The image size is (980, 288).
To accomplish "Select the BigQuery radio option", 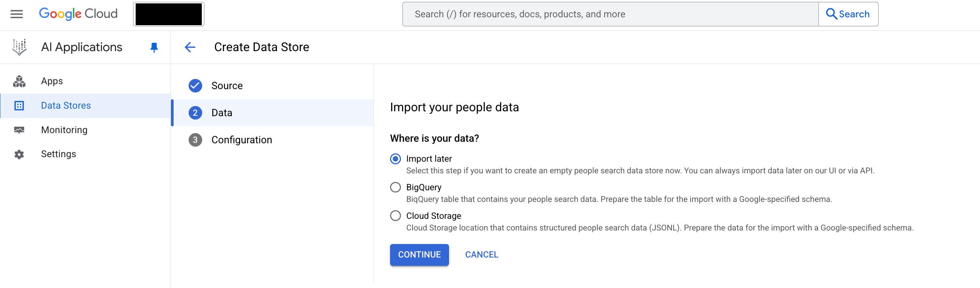I will pyautogui.click(x=395, y=187).
